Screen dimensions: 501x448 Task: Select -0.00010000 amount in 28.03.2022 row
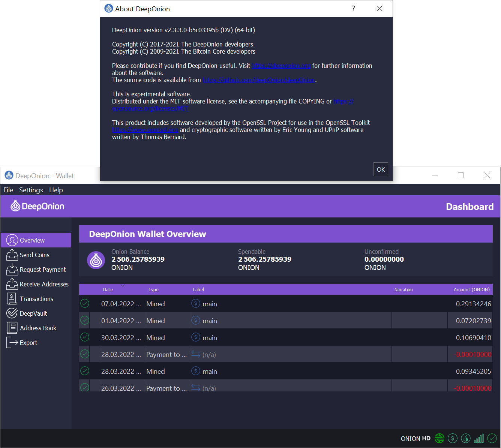472,354
